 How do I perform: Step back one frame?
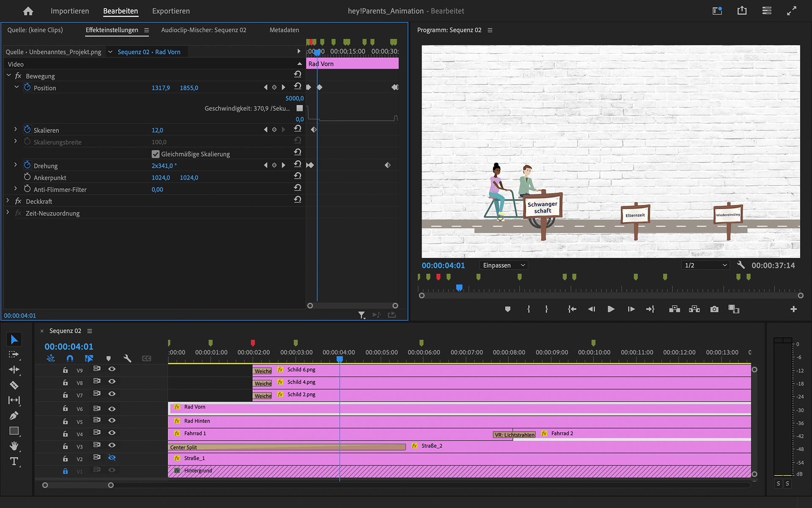point(591,309)
